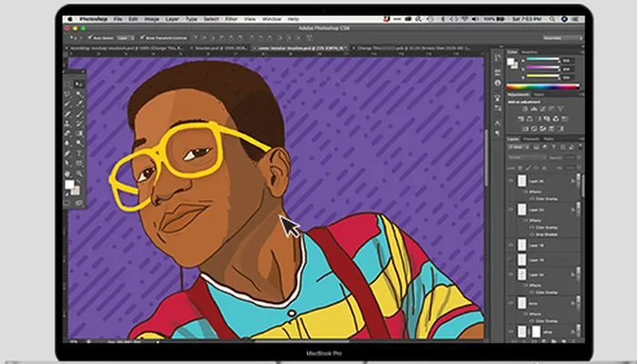Select the Magic Wand selection tool
The image size is (637, 364).
coord(79,95)
